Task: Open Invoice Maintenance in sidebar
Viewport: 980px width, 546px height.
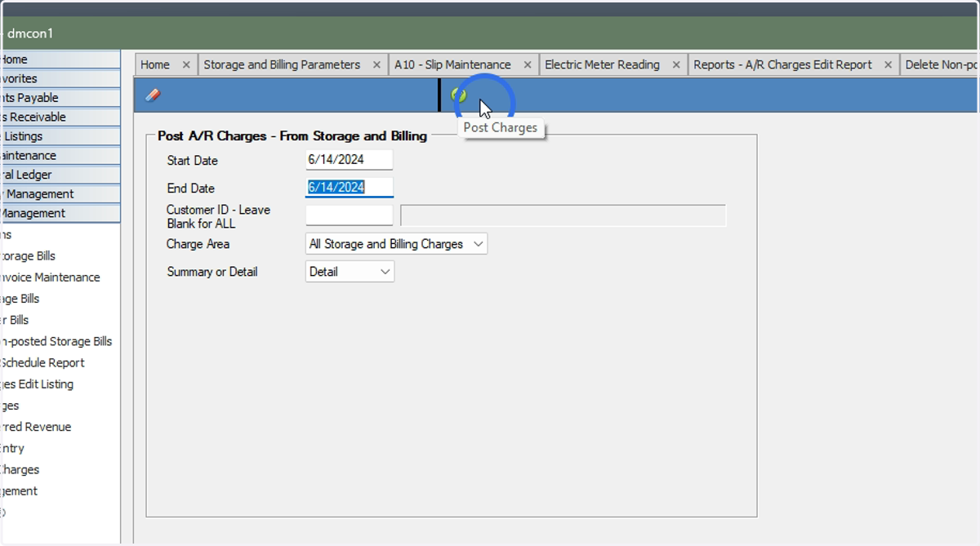Action: pos(50,277)
